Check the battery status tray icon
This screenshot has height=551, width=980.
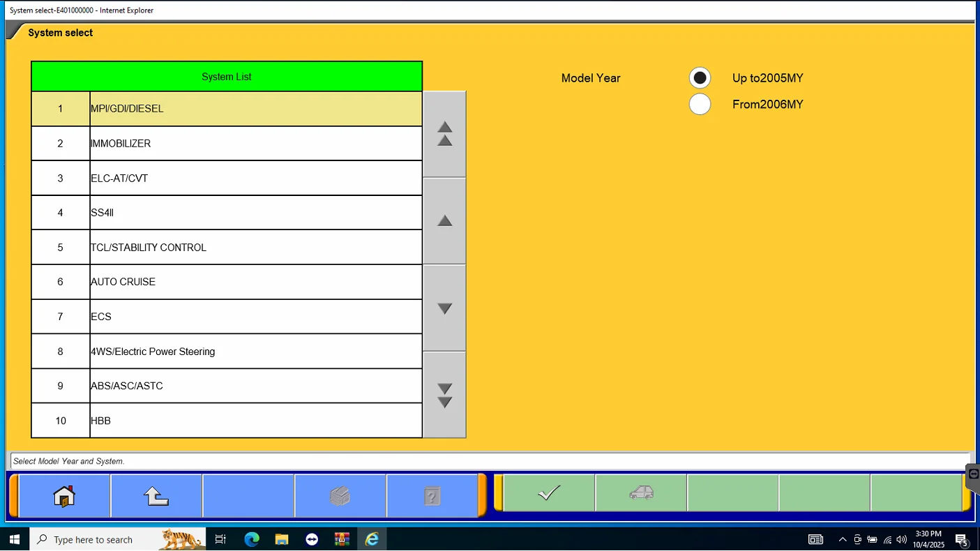tap(872, 539)
